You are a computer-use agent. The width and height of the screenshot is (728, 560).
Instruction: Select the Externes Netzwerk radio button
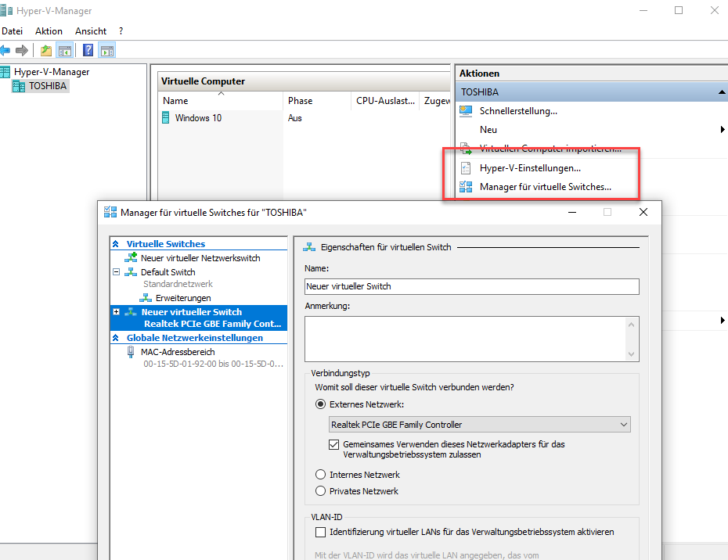click(x=320, y=404)
